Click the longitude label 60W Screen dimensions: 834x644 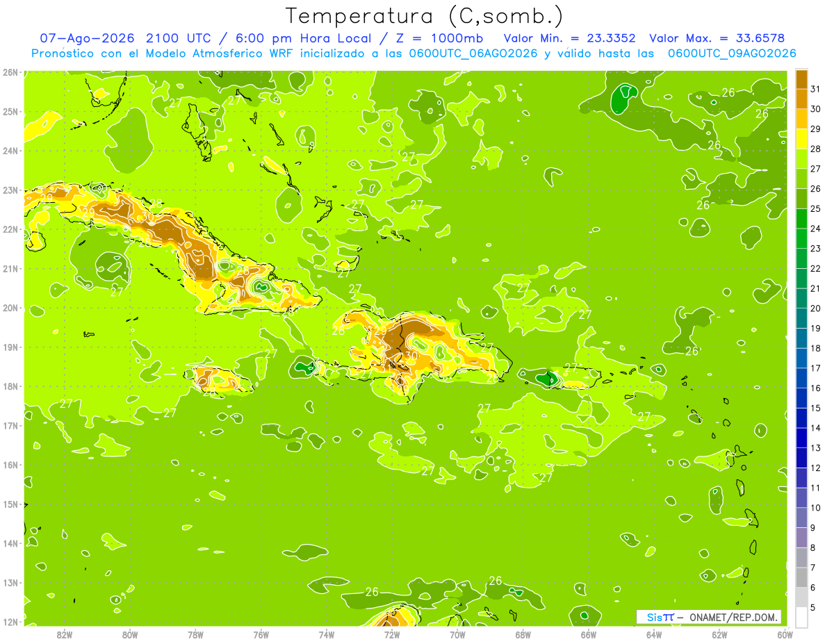(x=785, y=634)
